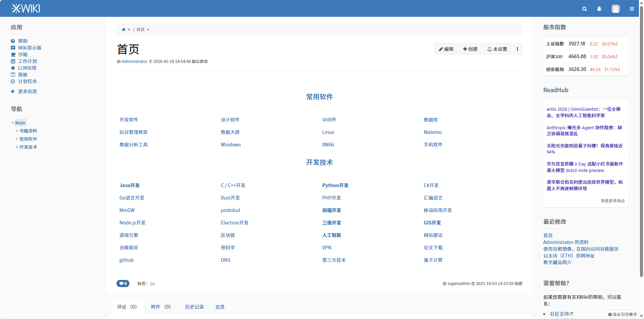This screenshot has height=319, width=644.
Task: Open the notifications bell icon
Action: pyautogui.click(x=599, y=9)
